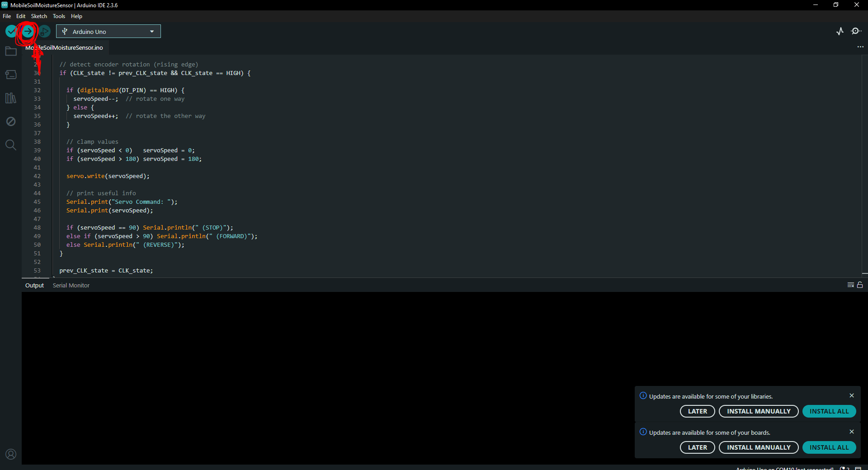
Task: Click LATER for board updates
Action: [x=697, y=447]
